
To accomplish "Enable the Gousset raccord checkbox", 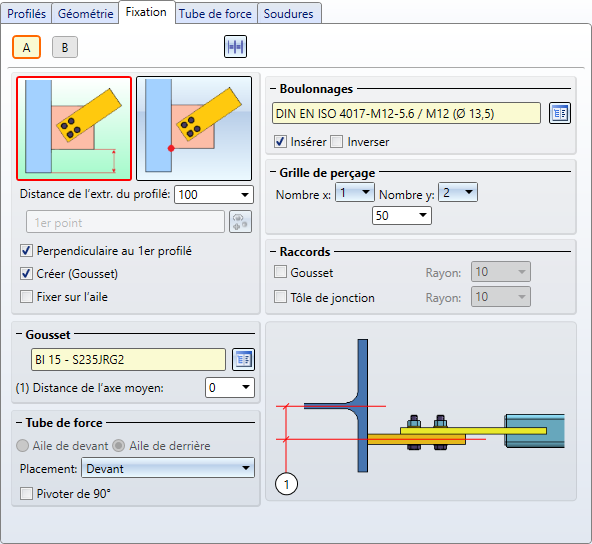I will (x=281, y=272).
